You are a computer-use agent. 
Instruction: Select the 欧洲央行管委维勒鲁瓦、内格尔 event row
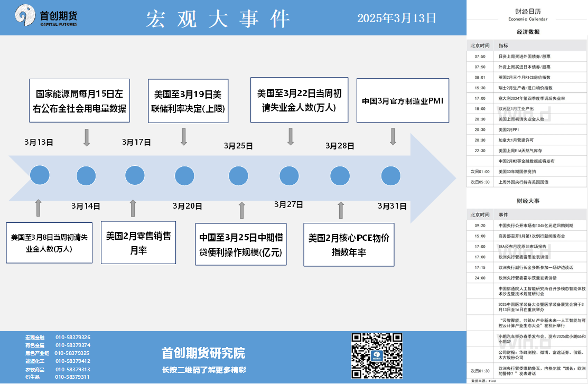(527, 371)
